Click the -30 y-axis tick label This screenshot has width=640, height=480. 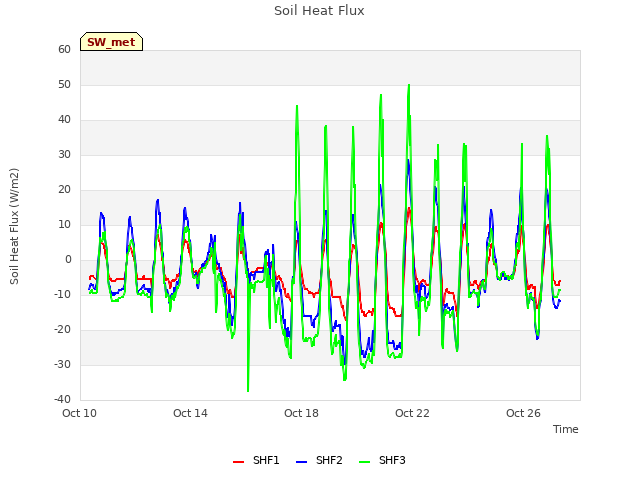point(63,364)
